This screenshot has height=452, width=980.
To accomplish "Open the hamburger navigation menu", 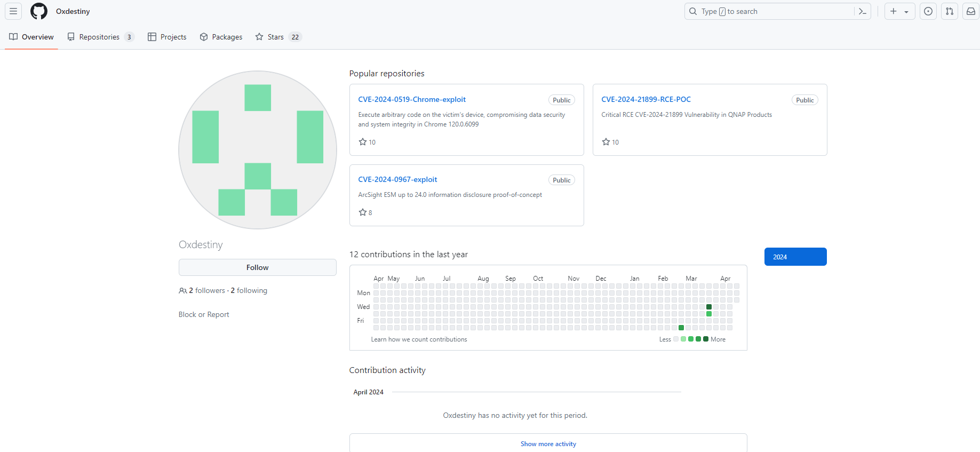I will (13, 11).
